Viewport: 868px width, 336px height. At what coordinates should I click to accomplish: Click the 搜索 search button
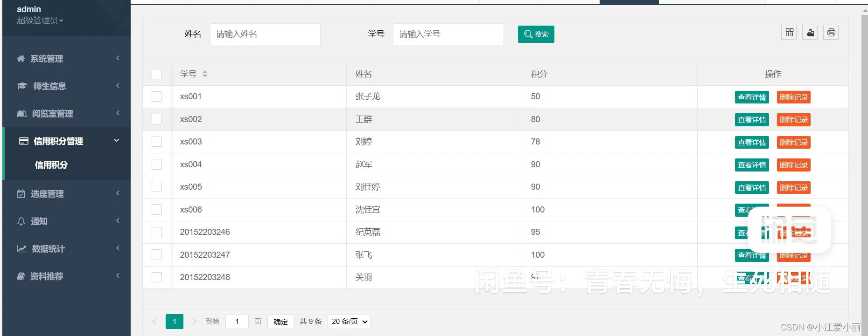[536, 34]
